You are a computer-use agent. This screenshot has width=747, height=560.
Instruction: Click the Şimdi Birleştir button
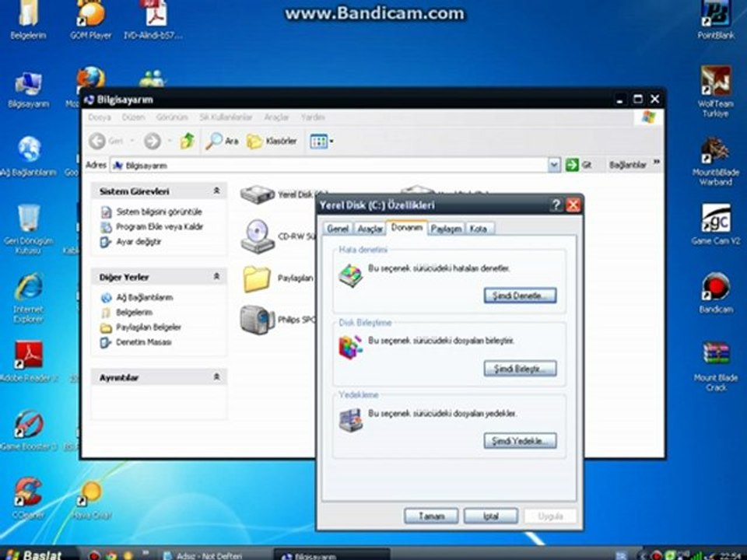521,369
